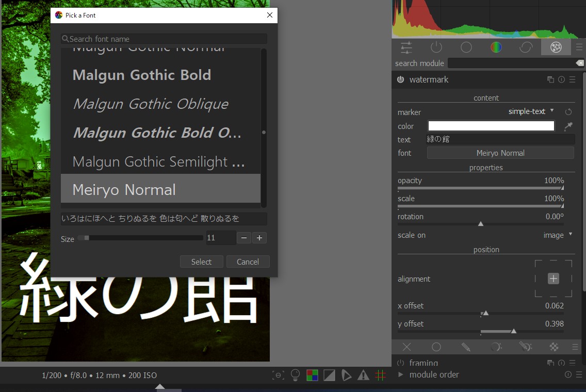Switch to the color modules tab
Viewport: 586px width, 392px height.
(x=496, y=47)
